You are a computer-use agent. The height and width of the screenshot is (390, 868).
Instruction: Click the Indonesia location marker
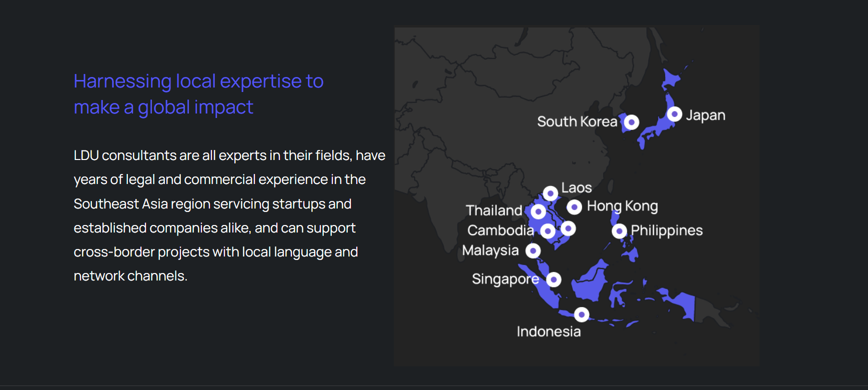point(581,314)
